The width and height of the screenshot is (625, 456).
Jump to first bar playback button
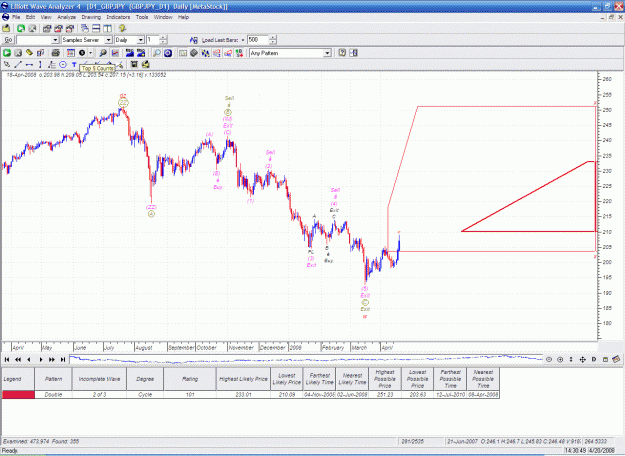(7, 360)
